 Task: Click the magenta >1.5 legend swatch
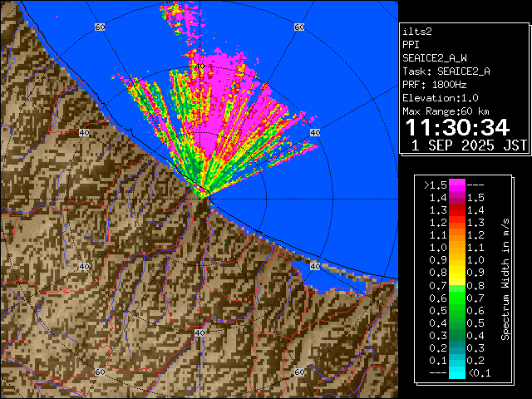[x=457, y=185]
